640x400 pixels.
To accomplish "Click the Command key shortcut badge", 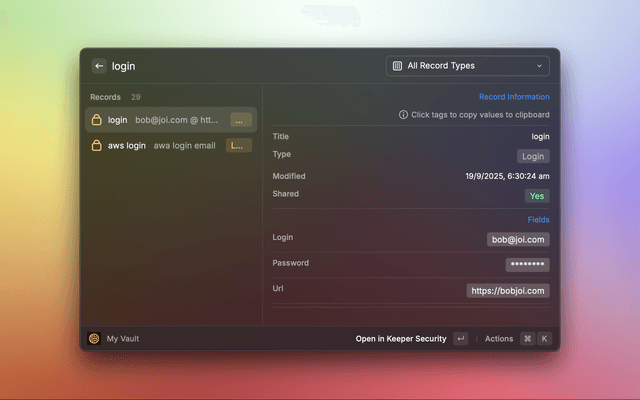I will [x=527, y=339].
